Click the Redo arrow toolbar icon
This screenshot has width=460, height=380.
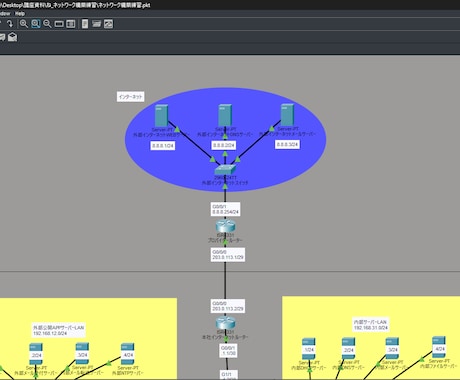(9, 24)
